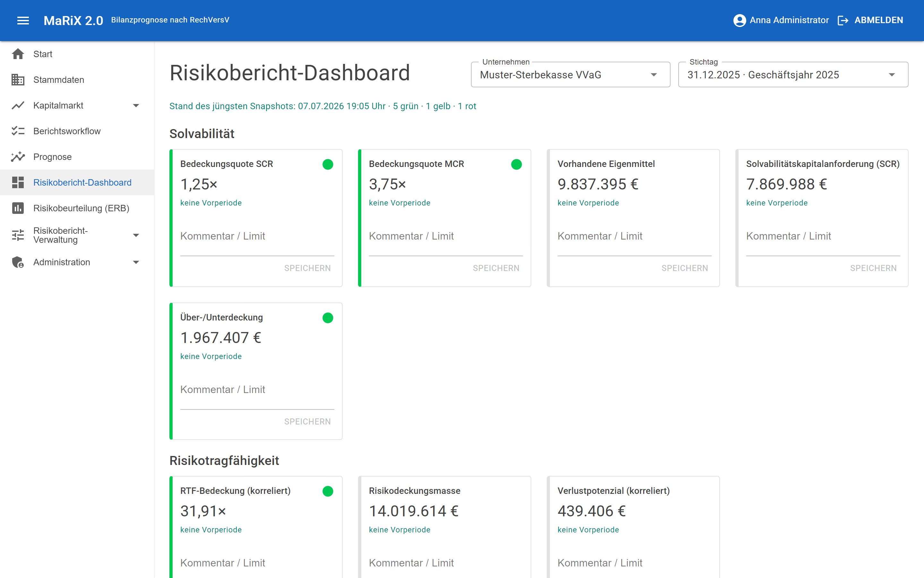
Task: Click the Risikobeurteilung bar chart icon
Action: point(18,208)
